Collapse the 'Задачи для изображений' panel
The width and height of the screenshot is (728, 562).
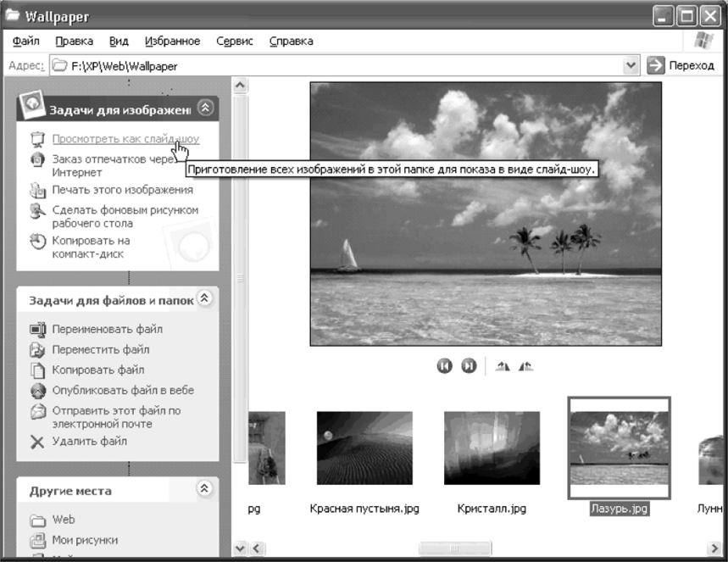[x=205, y=108]
